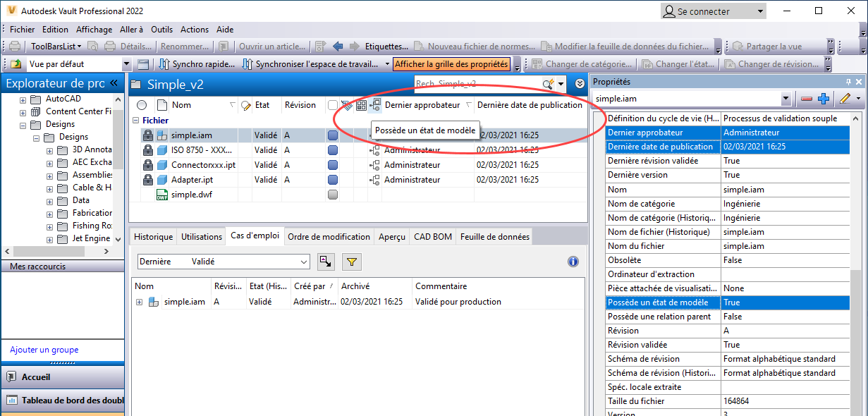Click the pencil state icon column header
The width and height of the screenshot is (868, 416).
point(246,106)
